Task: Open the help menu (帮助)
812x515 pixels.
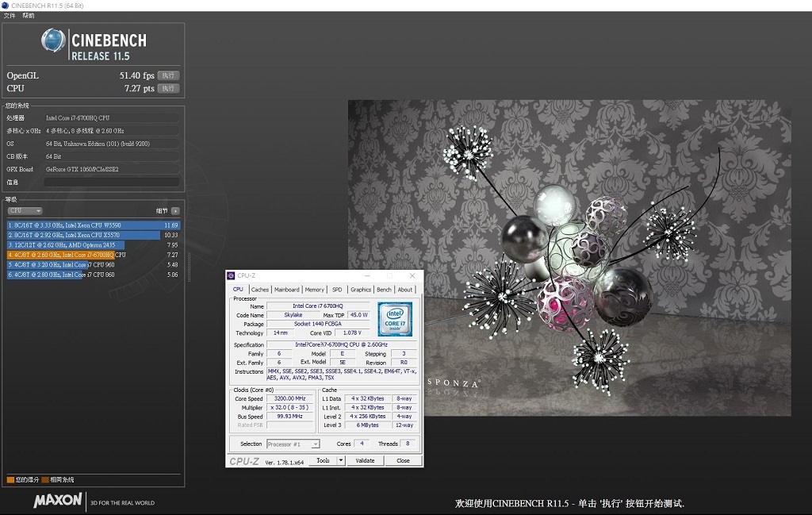Action: coord(28,16)
